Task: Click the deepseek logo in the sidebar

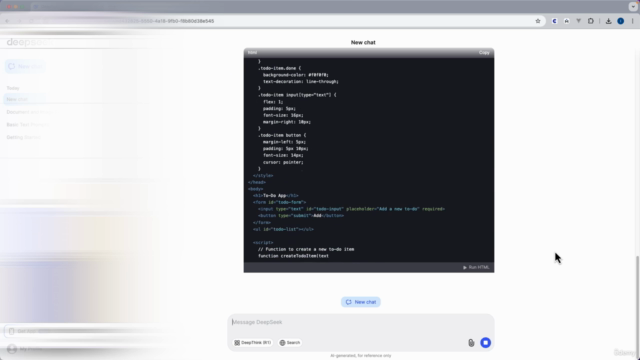Action: (x=30, y=42)
